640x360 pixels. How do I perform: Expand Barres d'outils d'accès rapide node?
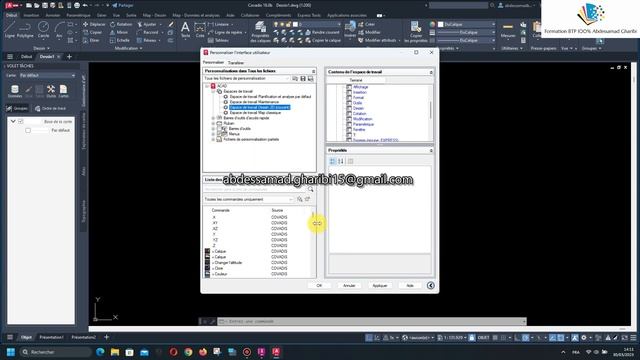pos(213,118)
